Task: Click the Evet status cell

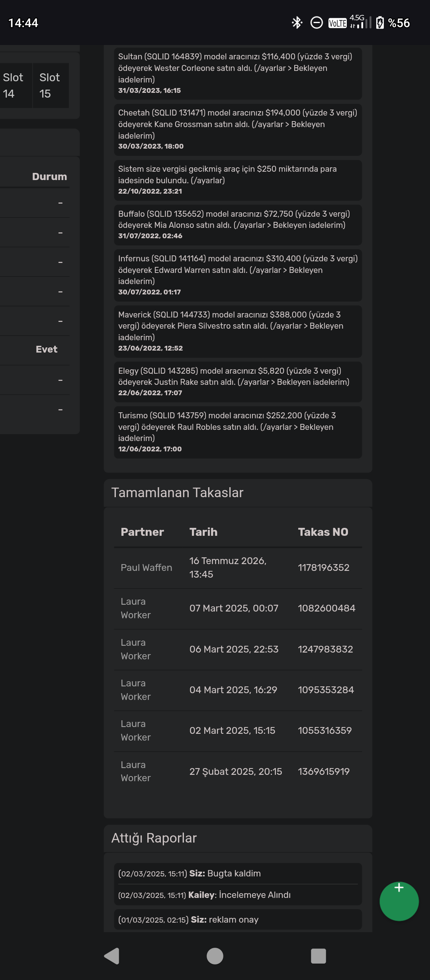Action: tap(47, 349)
